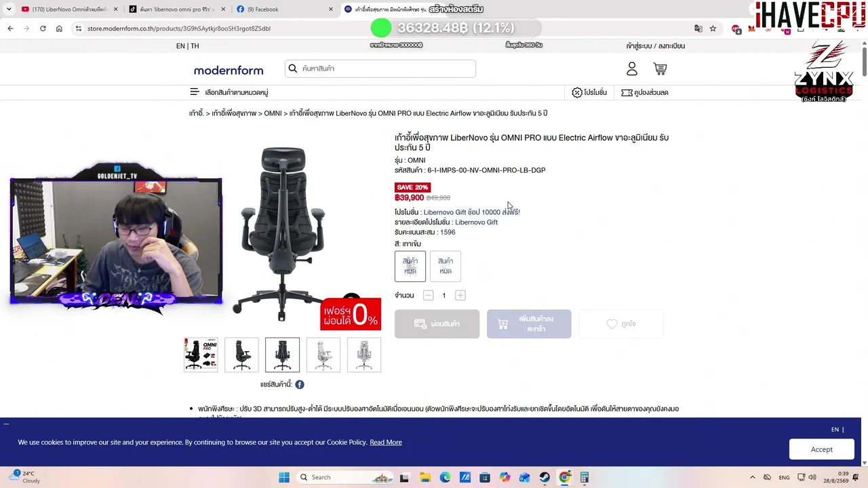Viewport: 868px width, 488px height.
Task: Click the ผ่อนสินค้า installment button
Action: 437,324
